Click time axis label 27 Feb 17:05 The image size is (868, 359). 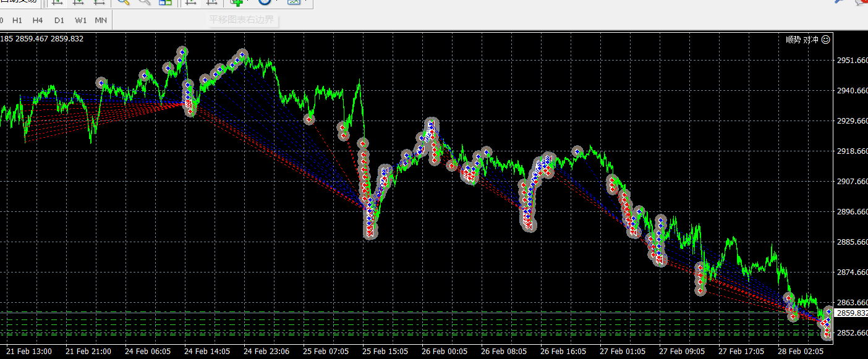[741, 352]
